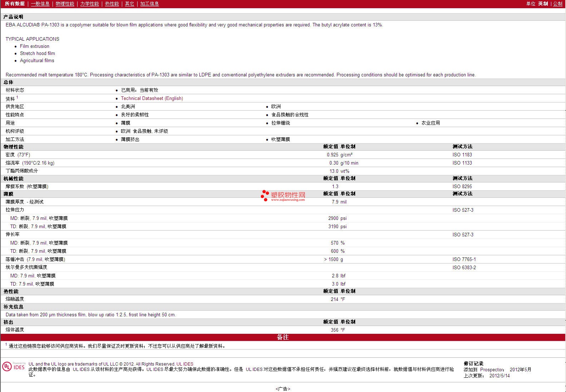Switch to the 一般信息 tab
The image size is (566, 392).
40,4
